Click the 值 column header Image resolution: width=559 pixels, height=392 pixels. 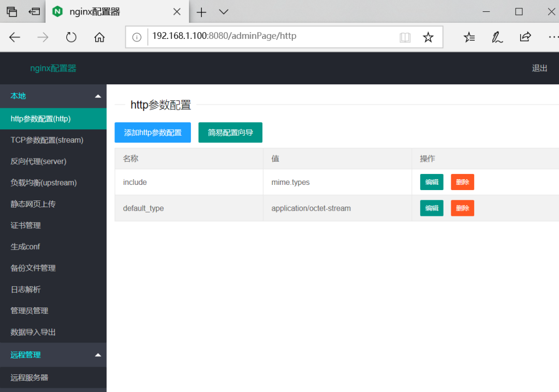click(337, 159)
